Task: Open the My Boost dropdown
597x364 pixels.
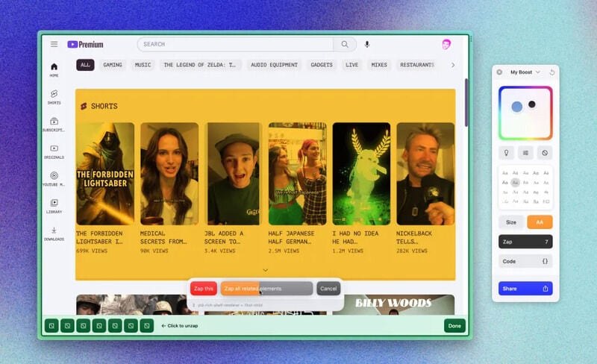Action: point(525,72)
